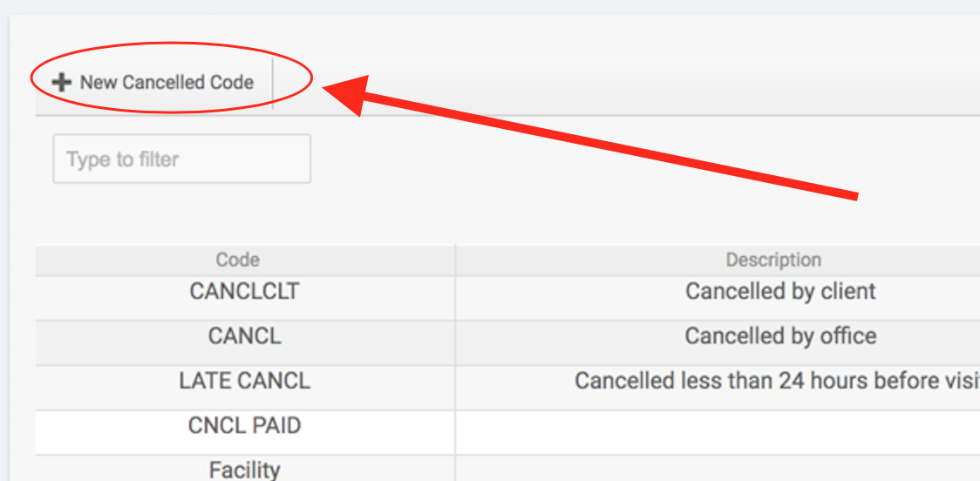Select the Facility code cell
This screenshot has height=481, width=980.
click(244, 470)
